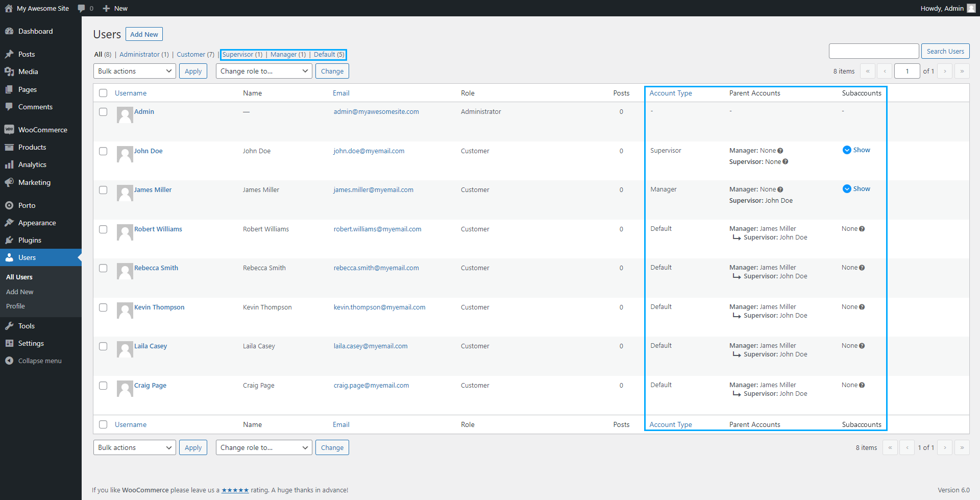The width and height of the screenshot is (980, 500).
Task: Expand the top Change role to dropdown
Action: tap(264, 71)
